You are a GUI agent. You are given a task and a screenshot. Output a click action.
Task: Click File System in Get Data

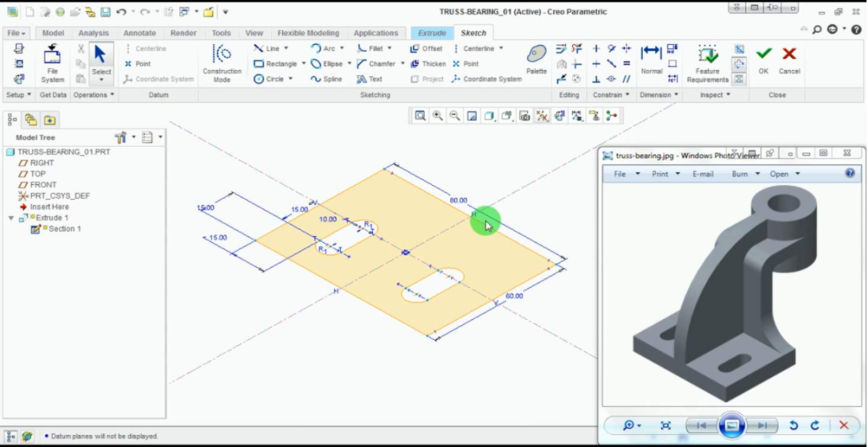(52, 62)
